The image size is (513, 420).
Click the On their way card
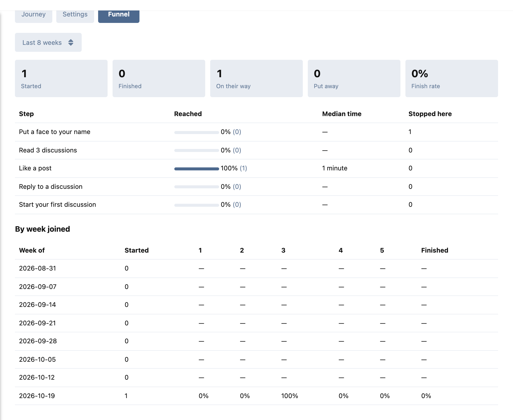(x=256, y=78)
